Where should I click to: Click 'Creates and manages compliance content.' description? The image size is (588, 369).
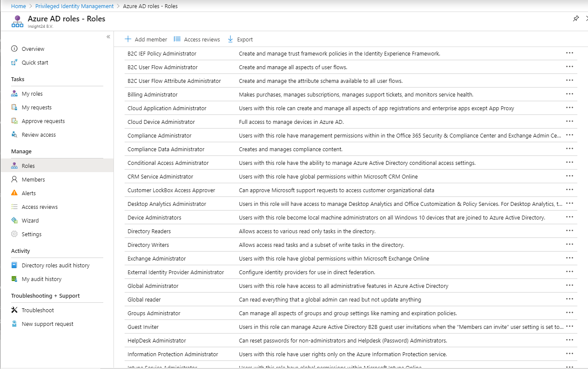pos(291,149)
